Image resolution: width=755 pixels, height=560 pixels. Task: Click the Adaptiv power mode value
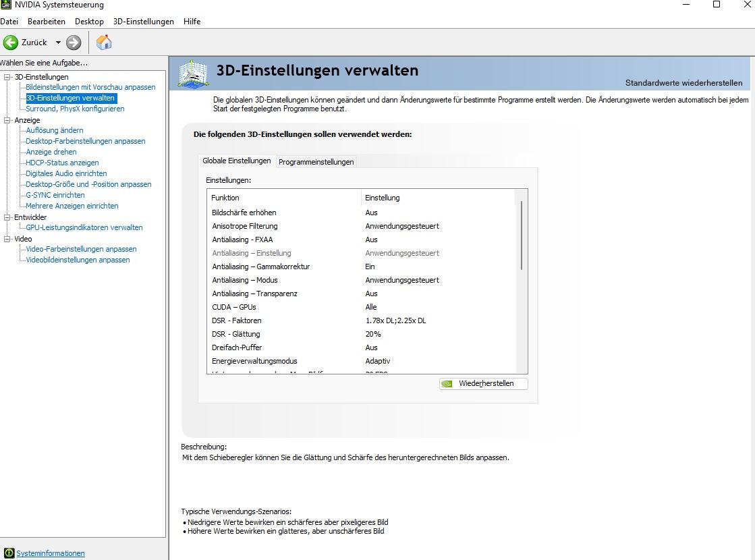(378, 361)
